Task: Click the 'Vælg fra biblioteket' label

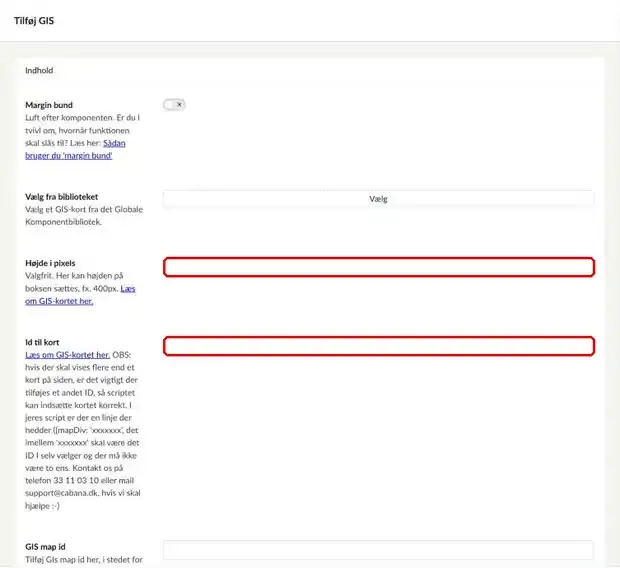Action: tap(61, 197)
